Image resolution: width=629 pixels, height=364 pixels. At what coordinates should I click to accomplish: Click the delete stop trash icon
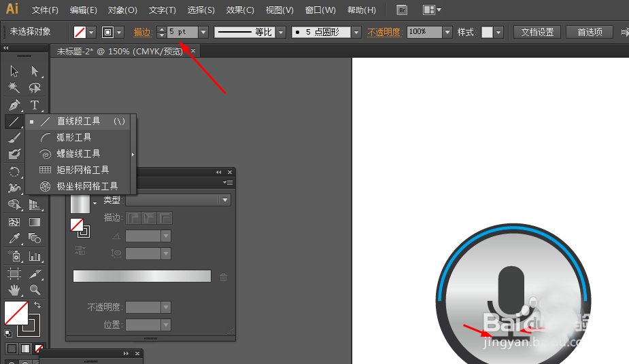click(x=224, y=276)
